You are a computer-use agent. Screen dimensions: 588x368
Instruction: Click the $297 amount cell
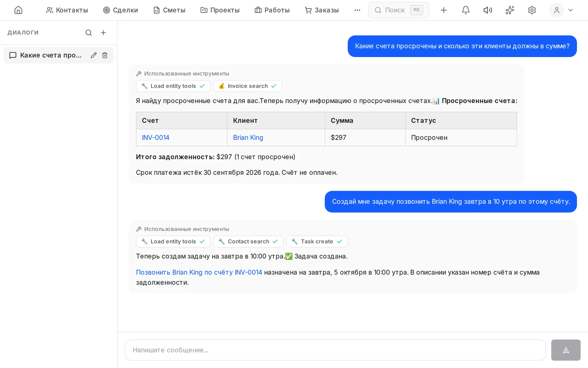pos(365,137)
